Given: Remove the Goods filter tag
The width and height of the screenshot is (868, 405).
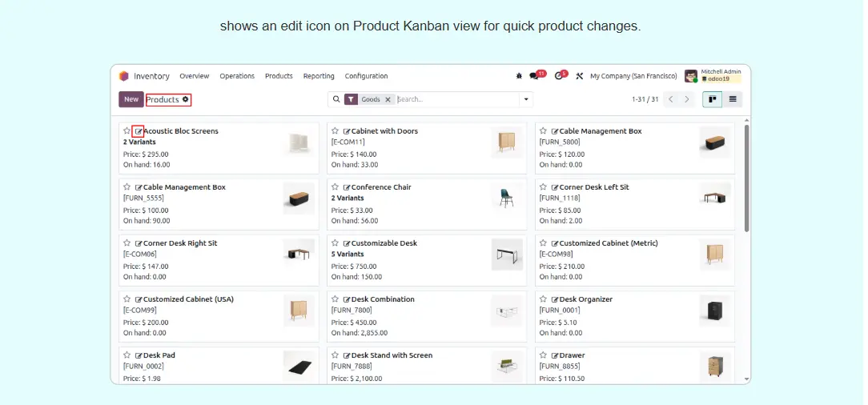Looking at the screenshot, I should point(388,99).
